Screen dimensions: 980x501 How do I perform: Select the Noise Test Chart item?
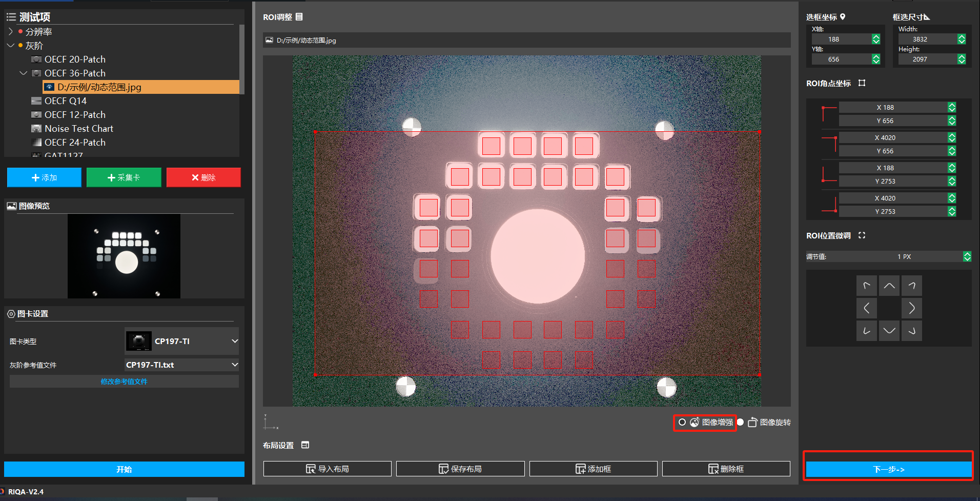78,129
